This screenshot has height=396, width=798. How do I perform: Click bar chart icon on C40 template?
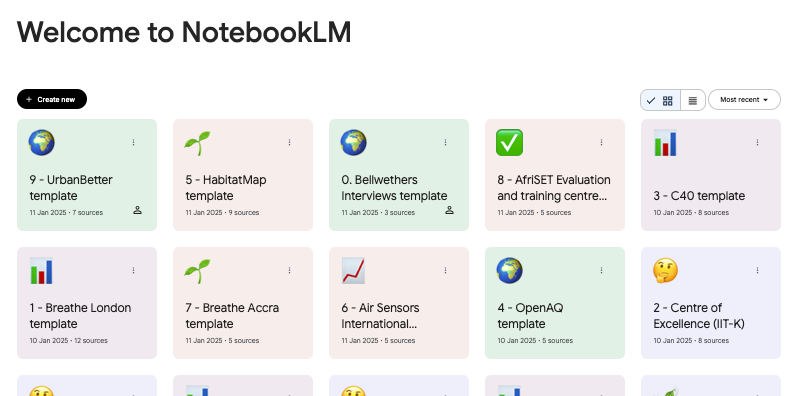click(x=665, y=143)
